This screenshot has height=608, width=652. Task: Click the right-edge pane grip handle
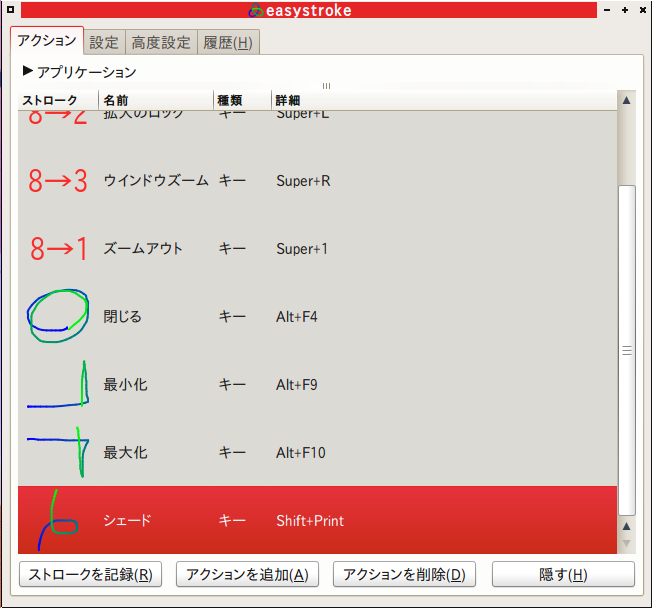click(627, 351)
